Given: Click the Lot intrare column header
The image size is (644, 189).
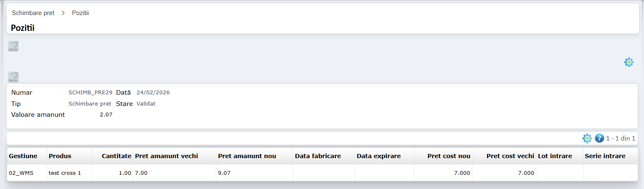Looking at the screenshot, I should point(552,156).
